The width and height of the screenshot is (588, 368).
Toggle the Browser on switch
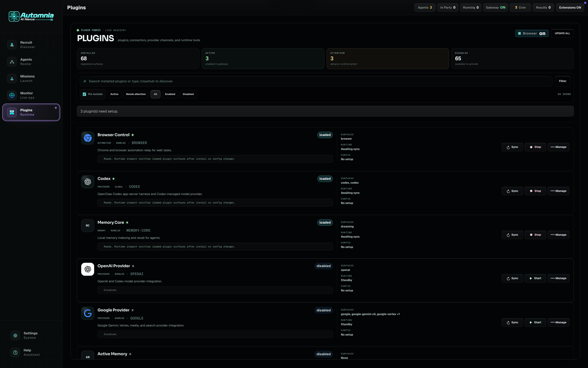point(532,33)
